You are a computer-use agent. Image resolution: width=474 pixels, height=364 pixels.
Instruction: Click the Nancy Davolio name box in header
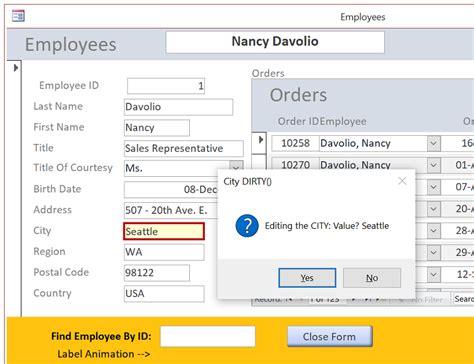point(275,42)
